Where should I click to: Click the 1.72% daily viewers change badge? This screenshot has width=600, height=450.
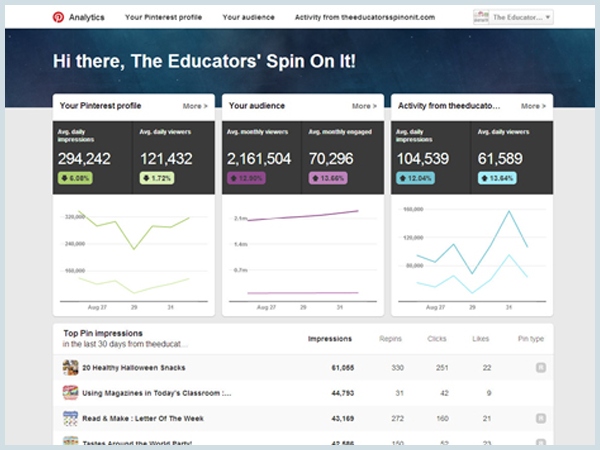tap(157, 178)
